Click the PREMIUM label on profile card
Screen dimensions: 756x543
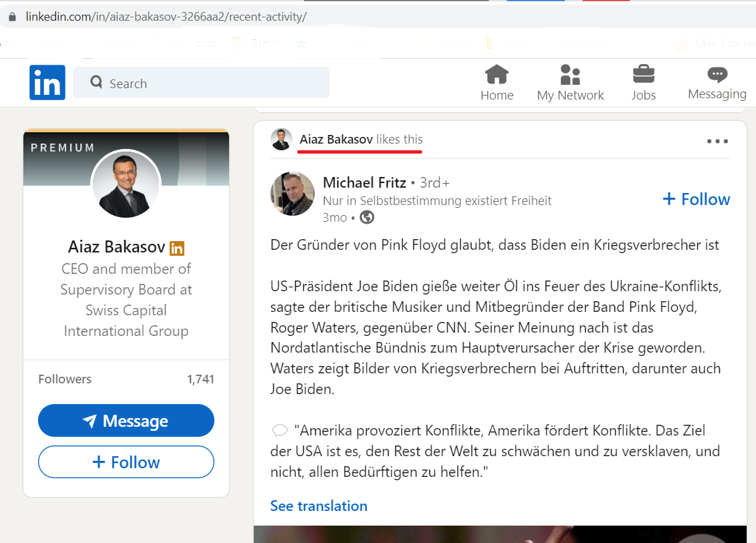(63, 148)
